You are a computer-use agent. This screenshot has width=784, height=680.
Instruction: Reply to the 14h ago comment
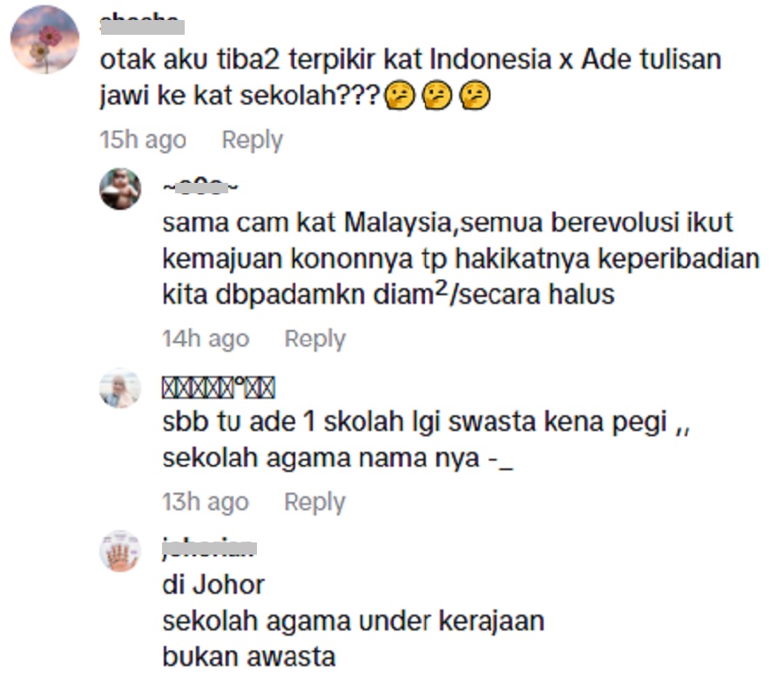pyautogui.click(x=314, y=339)
